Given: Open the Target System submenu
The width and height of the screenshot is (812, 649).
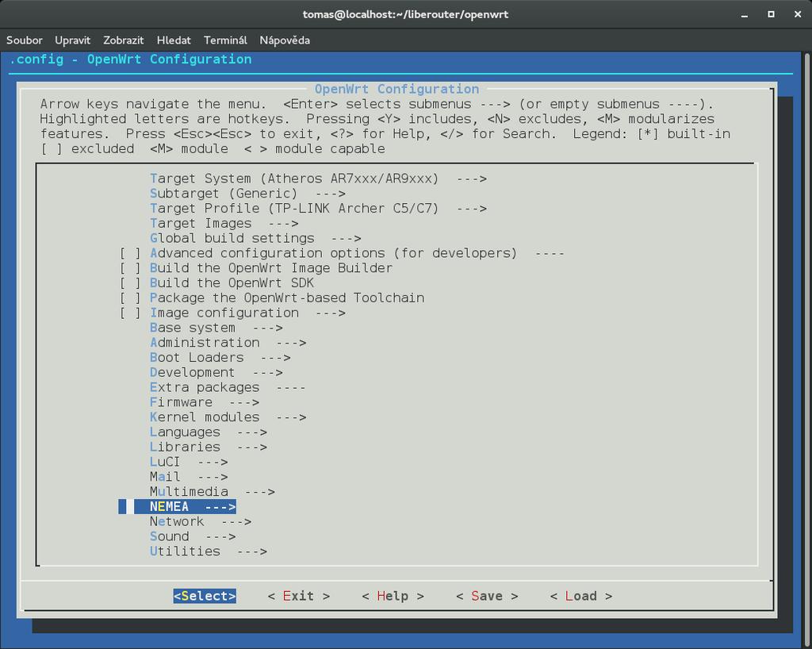Looking at the screenshot, I should (318, 179).
